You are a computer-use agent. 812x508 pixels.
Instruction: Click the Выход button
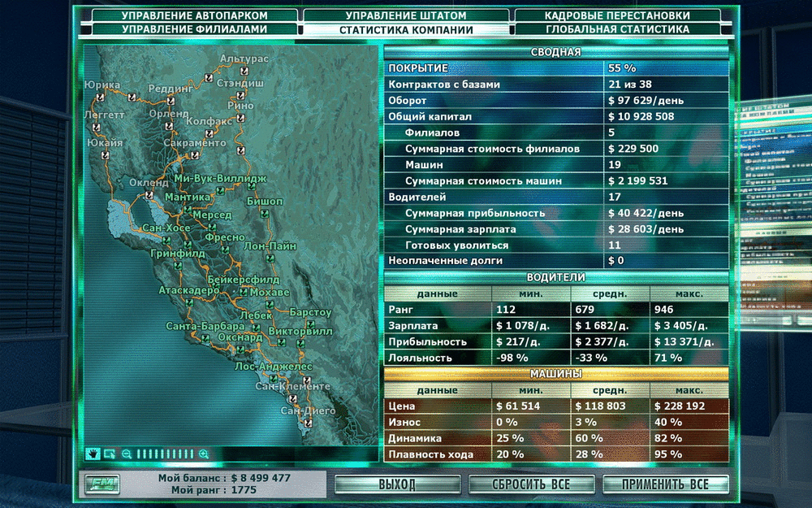point(397,484)
